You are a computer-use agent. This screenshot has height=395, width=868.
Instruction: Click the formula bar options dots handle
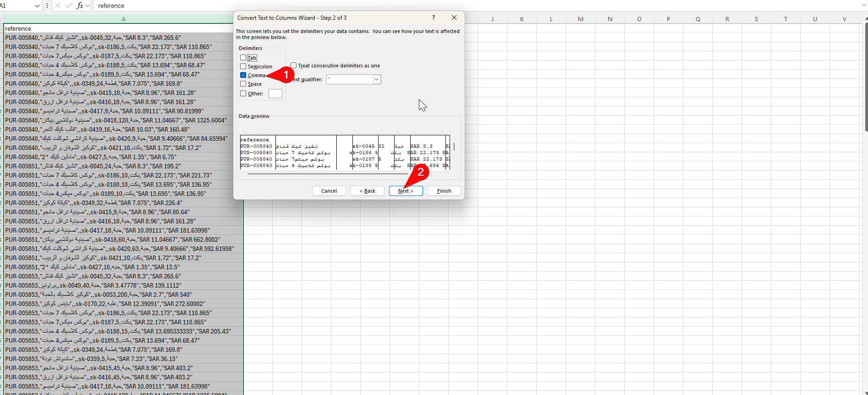point(47,6)
